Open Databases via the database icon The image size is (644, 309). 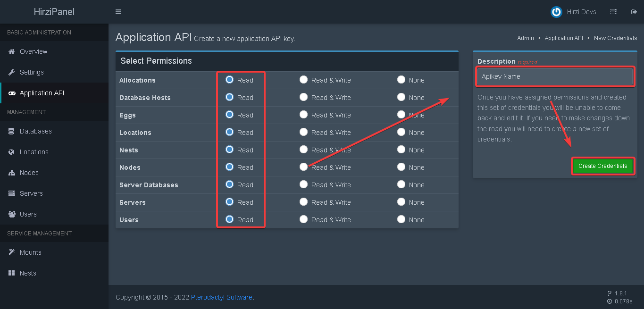11,131
